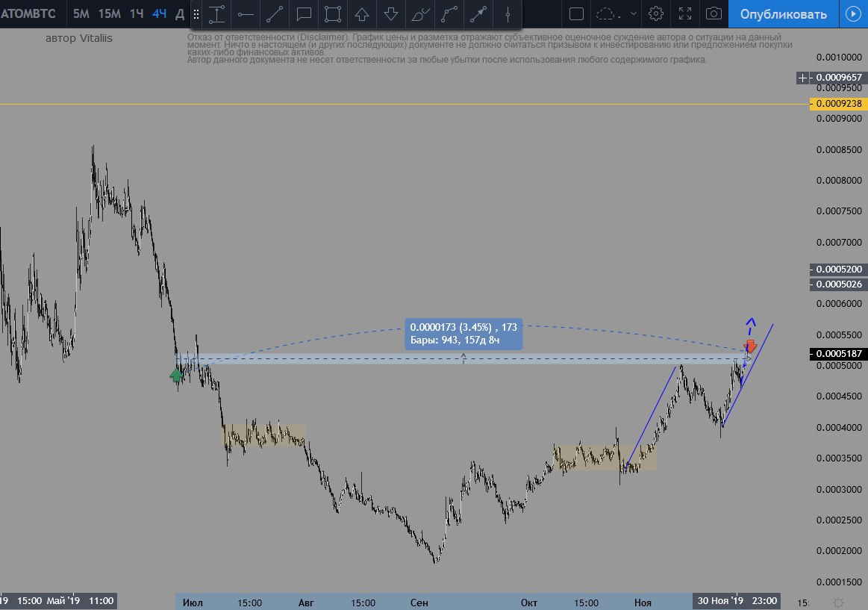This screenshot has width=868, height=610.
Task: Switch to the 1Ч timeframe
Action: tap(137, 14)
